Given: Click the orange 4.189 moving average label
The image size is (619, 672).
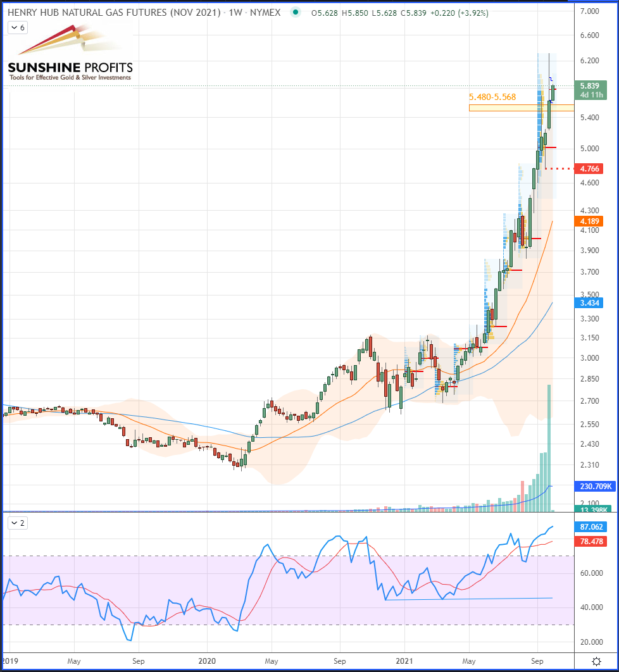Looking at the screenshot, I should (589, 221).
